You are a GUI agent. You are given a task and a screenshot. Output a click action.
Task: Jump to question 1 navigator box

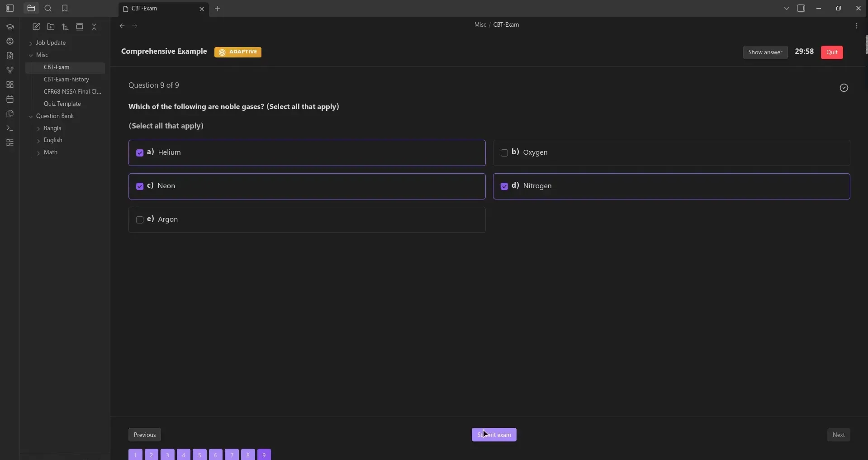tap(135, 455)
